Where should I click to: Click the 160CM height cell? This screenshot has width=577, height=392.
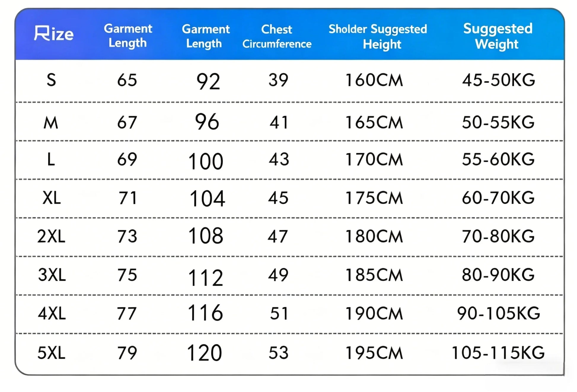(374, 80)
